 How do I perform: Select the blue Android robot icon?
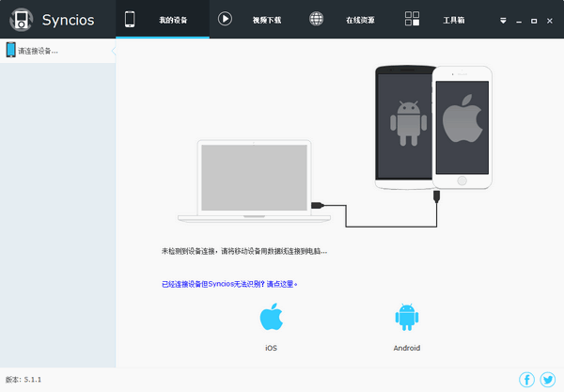[406, 318]
